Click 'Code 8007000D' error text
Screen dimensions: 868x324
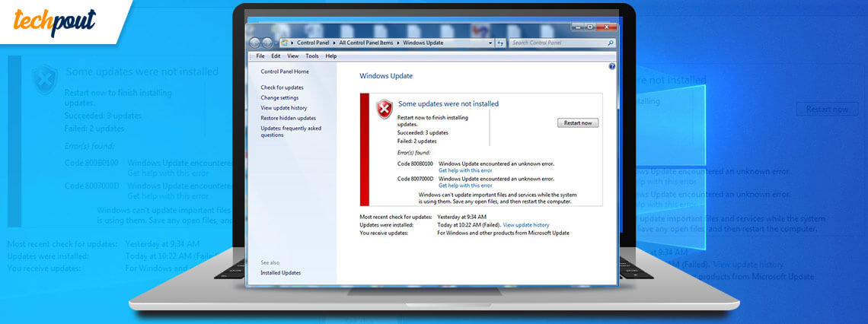click(415, 179)
